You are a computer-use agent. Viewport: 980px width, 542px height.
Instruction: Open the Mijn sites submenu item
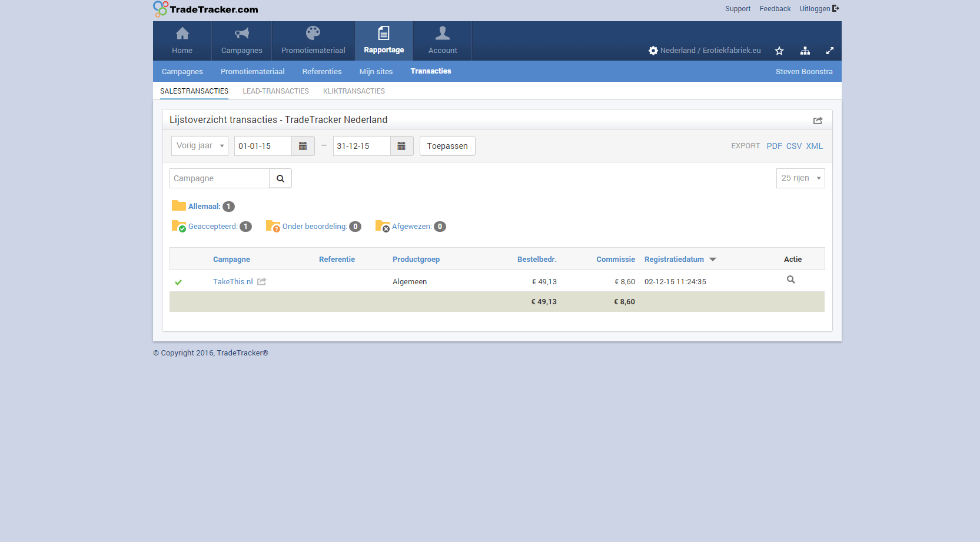tap(376, 71)
